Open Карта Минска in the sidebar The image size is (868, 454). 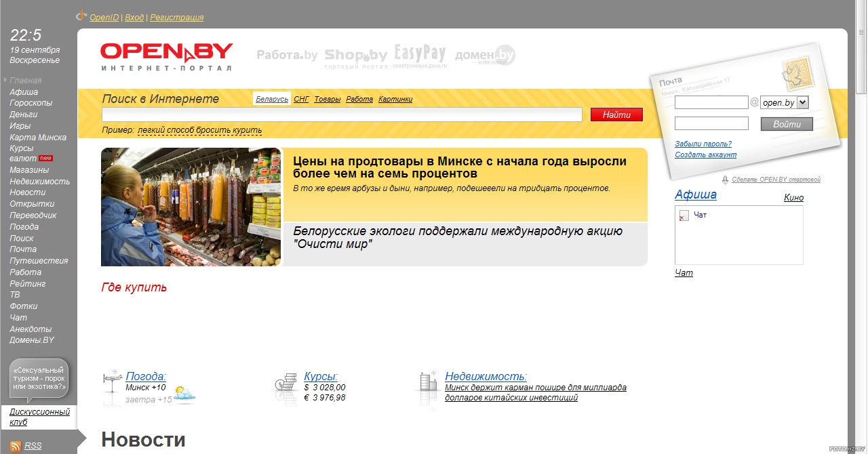(x=38, y=138)
